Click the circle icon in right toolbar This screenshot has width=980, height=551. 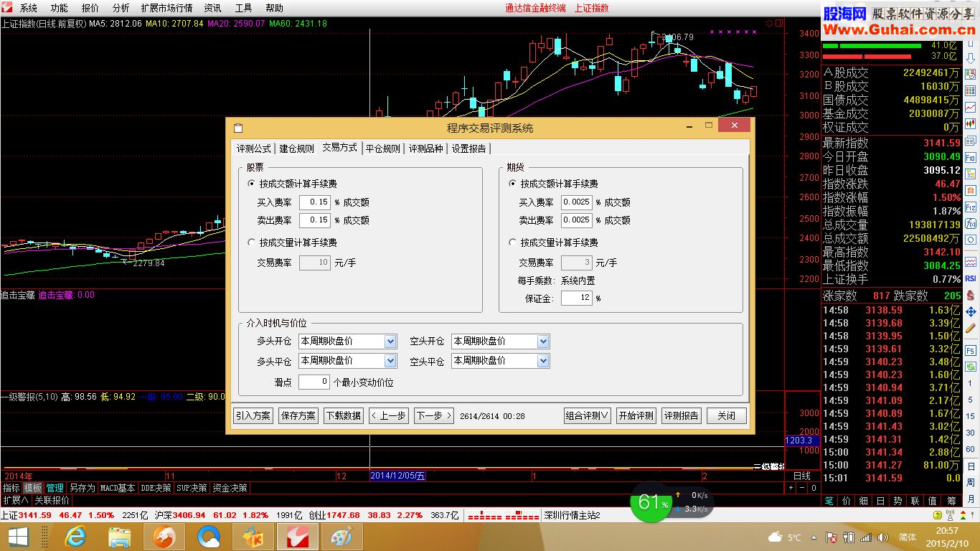(x=971, y=240)
